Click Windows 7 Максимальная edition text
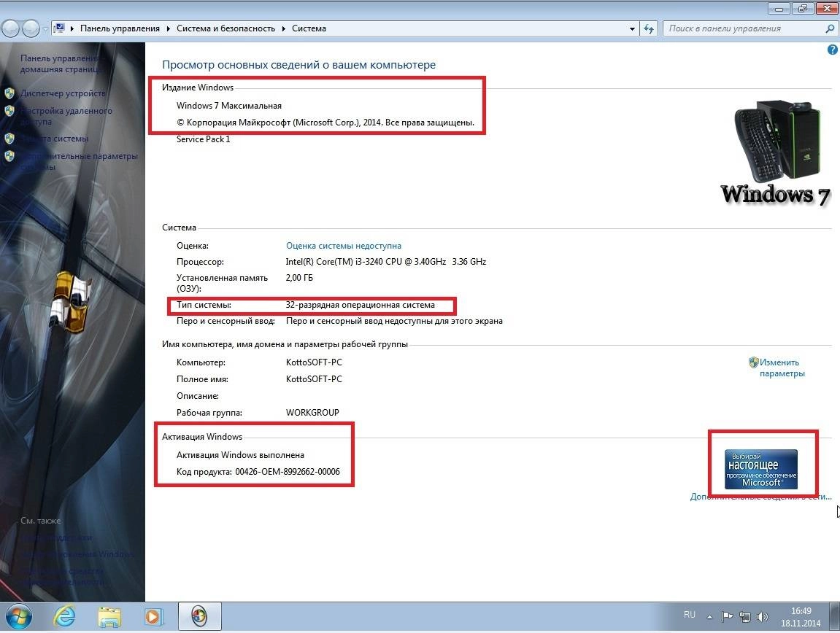The height and width of the screenshot is (633, 840). tap(229, 106)
